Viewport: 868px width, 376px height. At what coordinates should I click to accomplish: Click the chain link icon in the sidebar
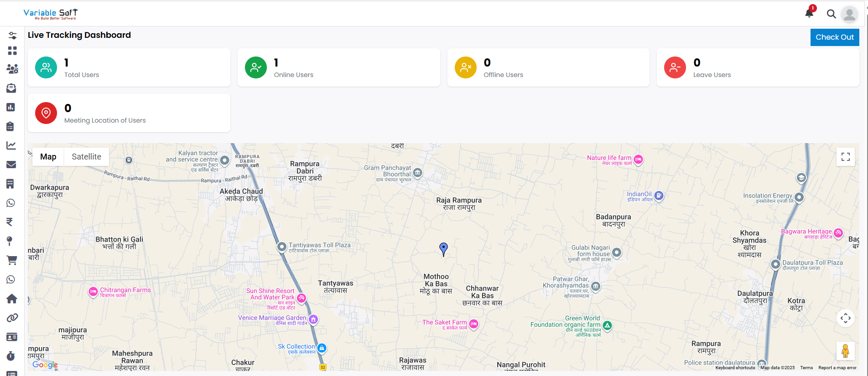(x=12, y=318)
